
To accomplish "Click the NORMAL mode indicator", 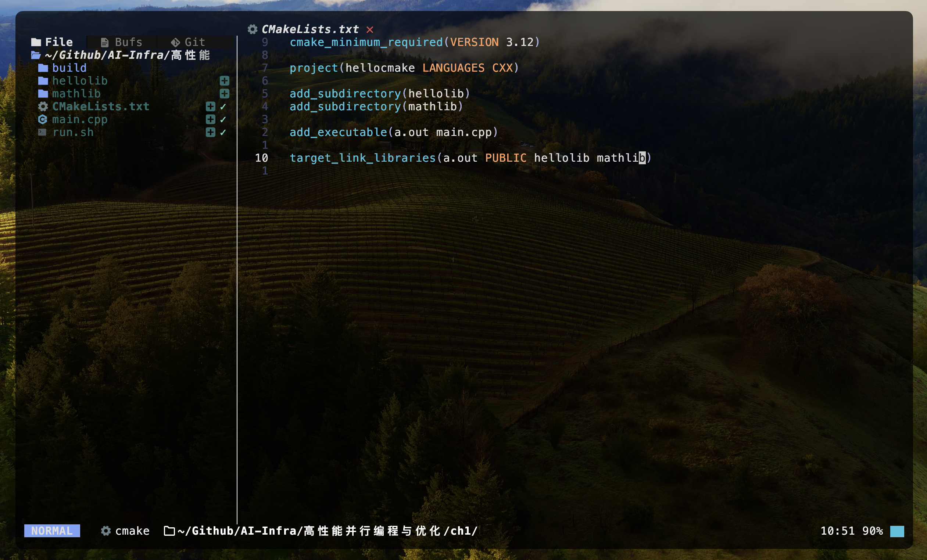I will 52,531.
